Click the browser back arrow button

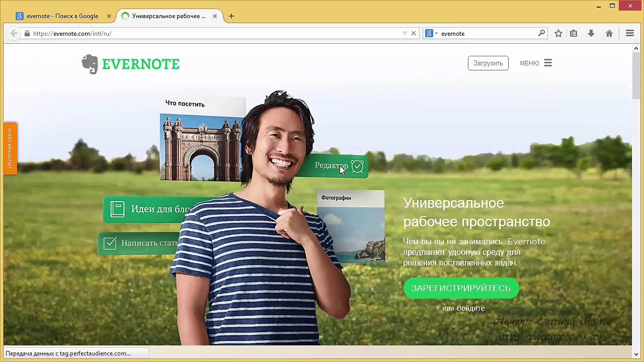point(14,33)
